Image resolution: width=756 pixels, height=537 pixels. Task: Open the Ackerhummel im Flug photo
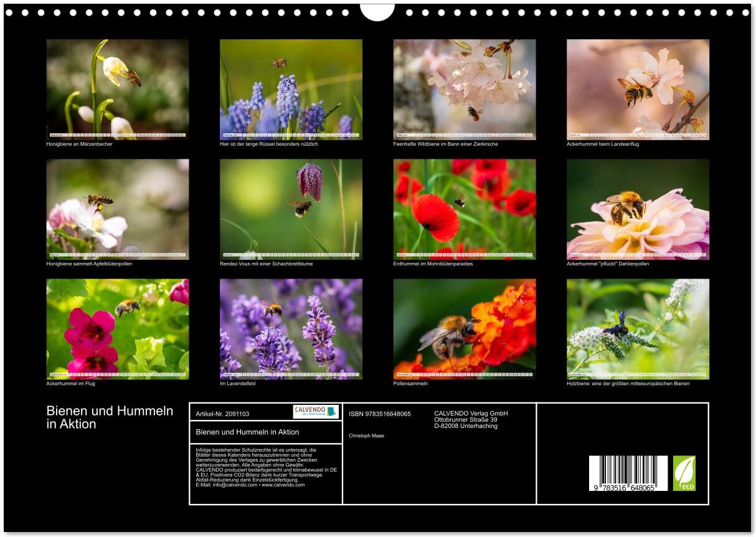point(118,328)
